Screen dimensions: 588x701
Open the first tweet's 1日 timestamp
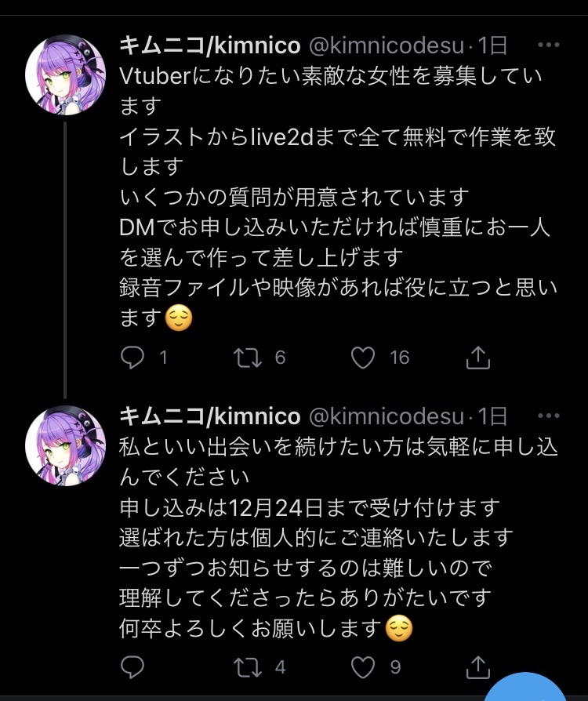click(x=494, y=45)
